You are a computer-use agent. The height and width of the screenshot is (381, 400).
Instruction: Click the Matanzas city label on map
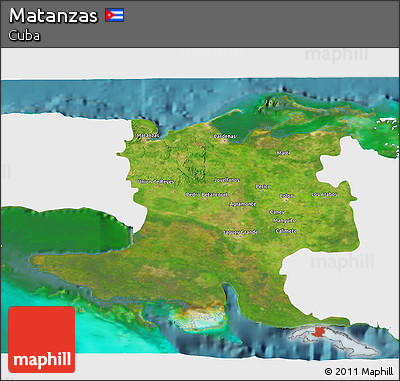pyautogui.click(x=148, y=136)
